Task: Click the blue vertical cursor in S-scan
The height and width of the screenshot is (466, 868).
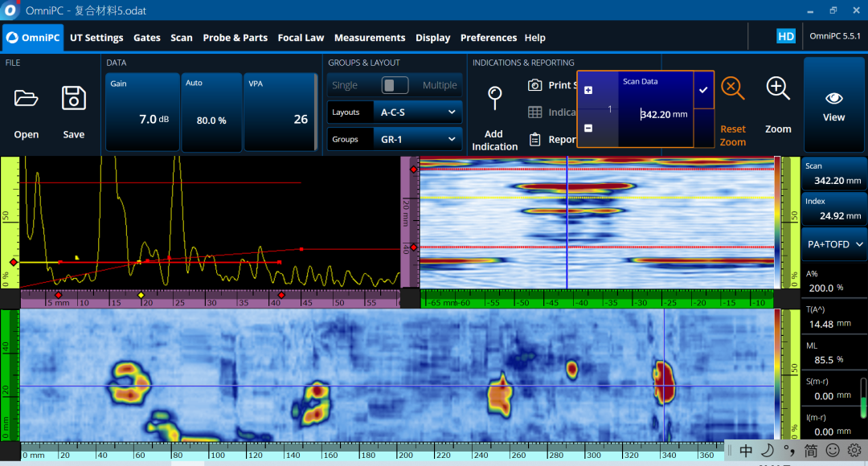Action: coord(567,223)
